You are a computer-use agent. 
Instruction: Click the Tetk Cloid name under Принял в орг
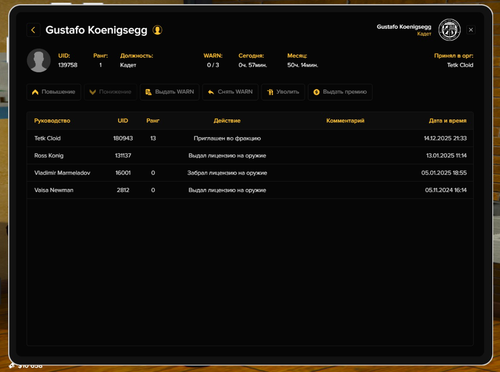460,65
